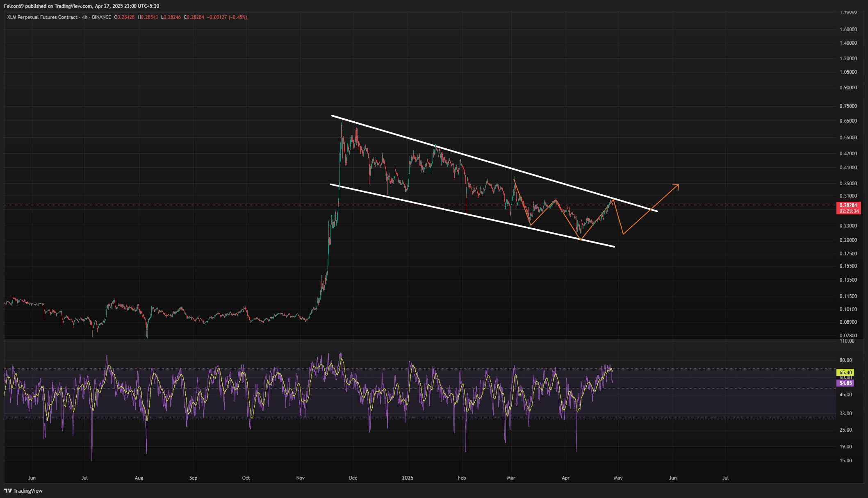Click the Nov label on time axis

(x=301, y=478)
